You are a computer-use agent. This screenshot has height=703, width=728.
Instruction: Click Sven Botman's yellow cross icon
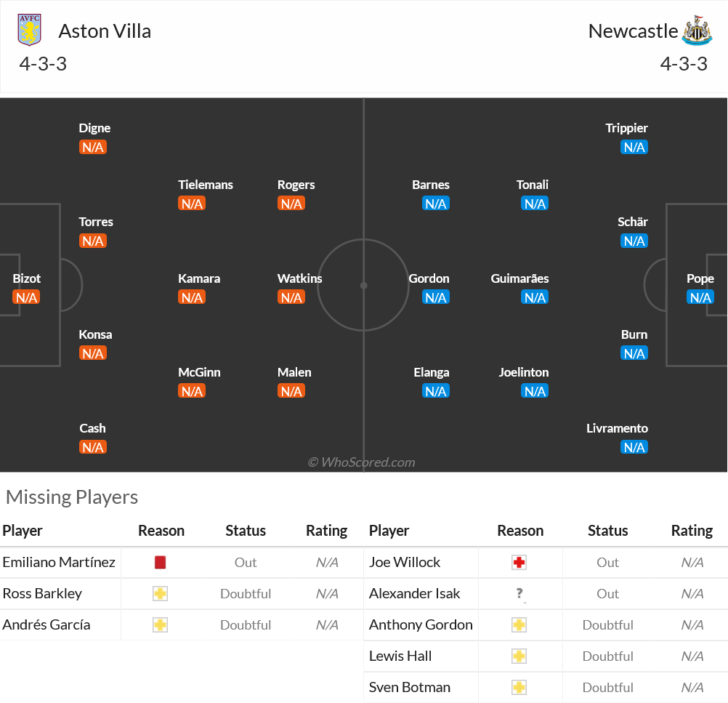[x=519, y=687]
